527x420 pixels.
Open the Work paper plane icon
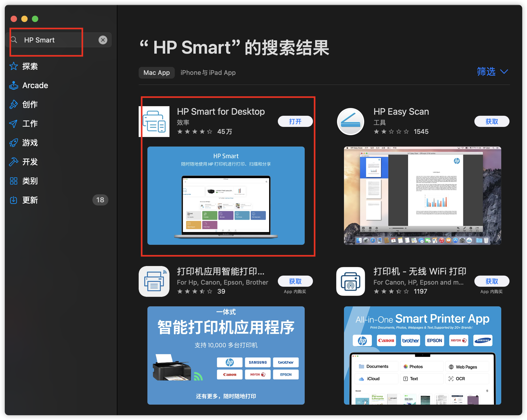coord(14,123)
